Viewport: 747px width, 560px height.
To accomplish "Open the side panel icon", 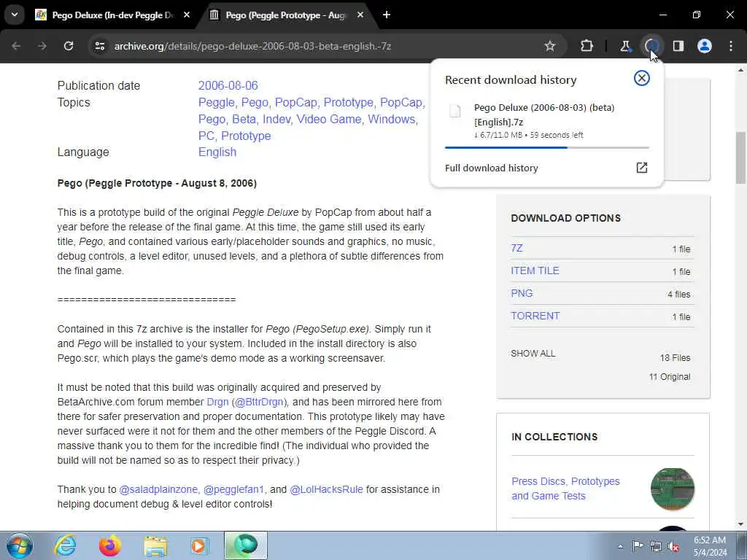I will 678,46.
